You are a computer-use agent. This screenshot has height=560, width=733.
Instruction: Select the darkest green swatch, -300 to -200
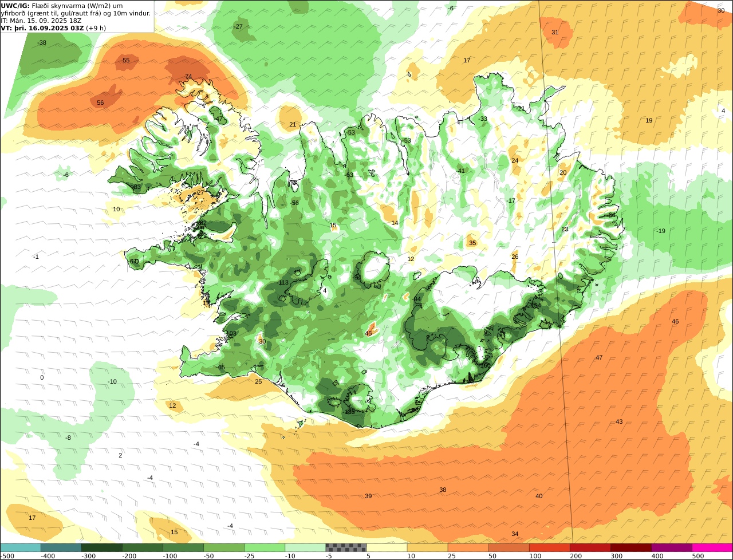(101, 547)
